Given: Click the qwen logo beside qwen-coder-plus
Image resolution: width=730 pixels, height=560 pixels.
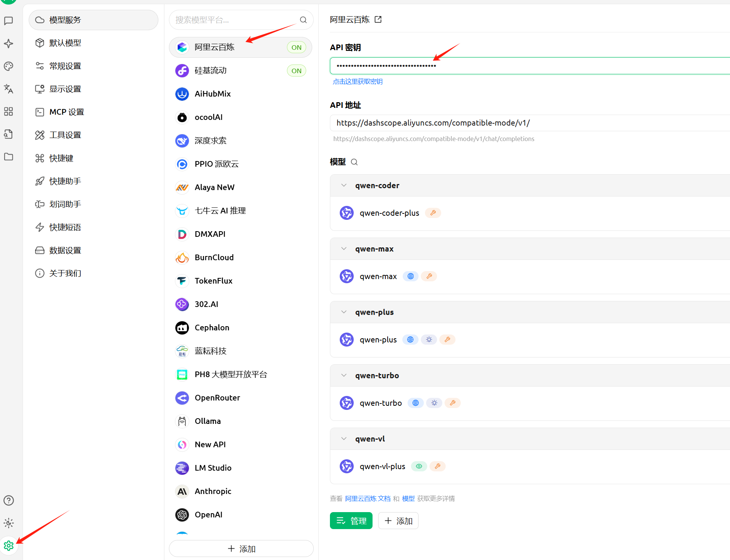Looking at the screenshot, I should 347,213.
